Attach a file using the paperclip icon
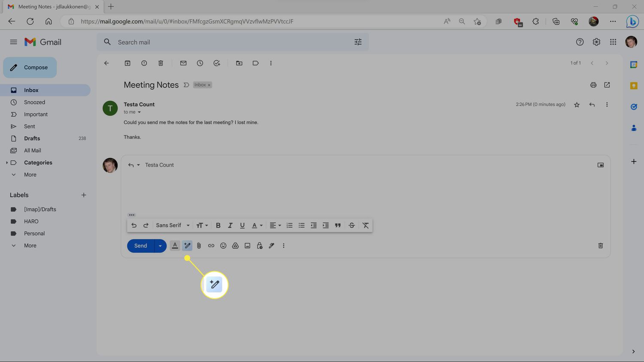This screenshot has width=644, height=362. tap(199, 246)
